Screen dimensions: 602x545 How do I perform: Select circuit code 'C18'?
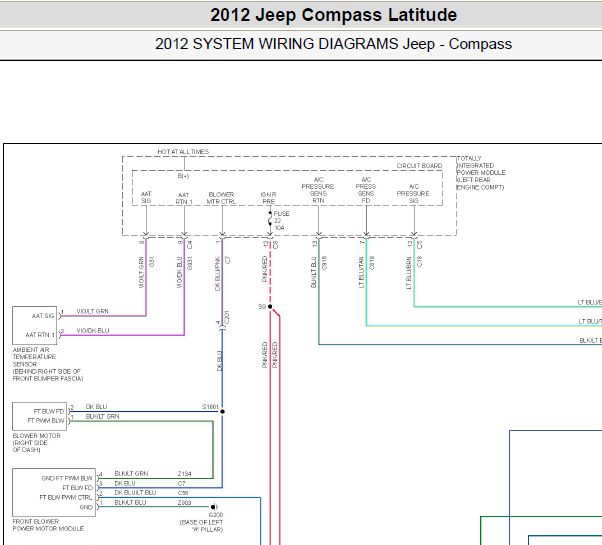(419, 261)
